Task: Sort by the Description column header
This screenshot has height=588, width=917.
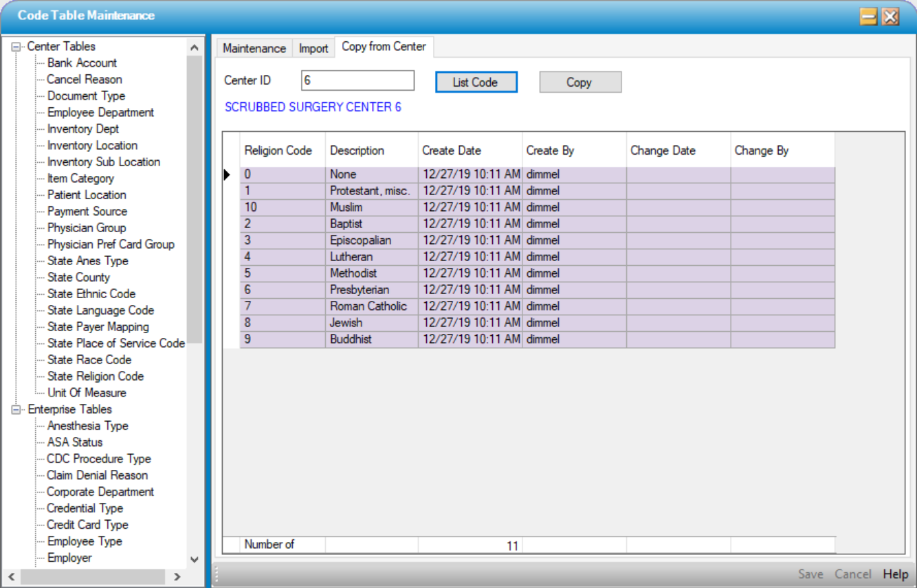Action: [357, 150]
